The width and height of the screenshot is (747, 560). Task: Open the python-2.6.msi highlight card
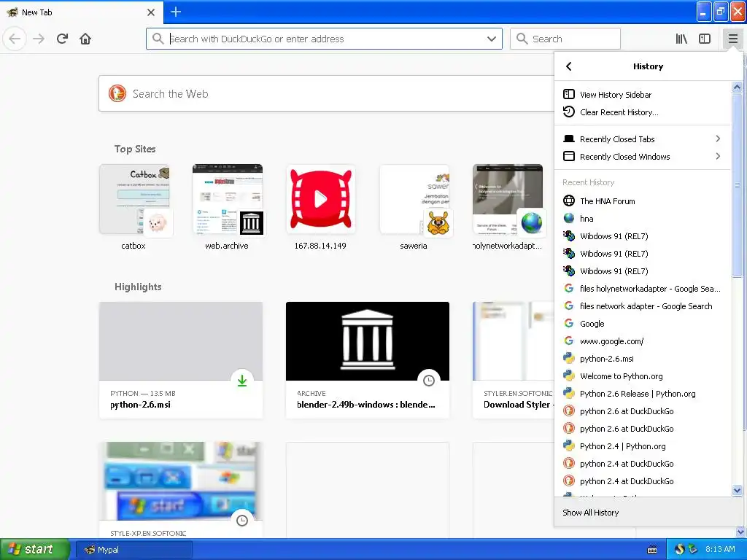click(x=181, y=360)
